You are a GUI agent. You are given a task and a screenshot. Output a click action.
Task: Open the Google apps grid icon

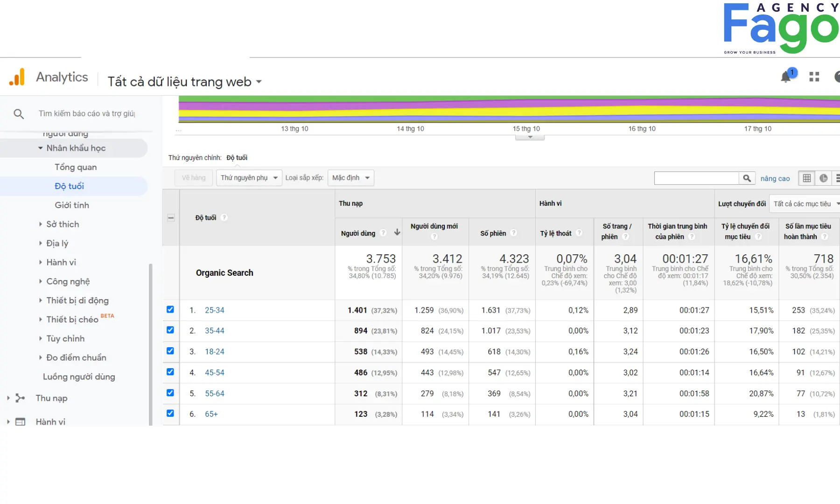814,77
